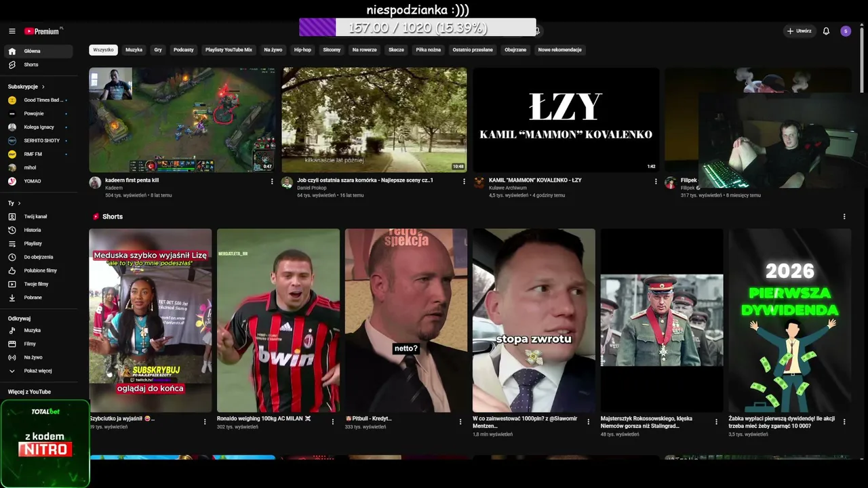Open Playlisty in the sidebar
Viewport: 868px width, 488px height.
coord(39,244)
